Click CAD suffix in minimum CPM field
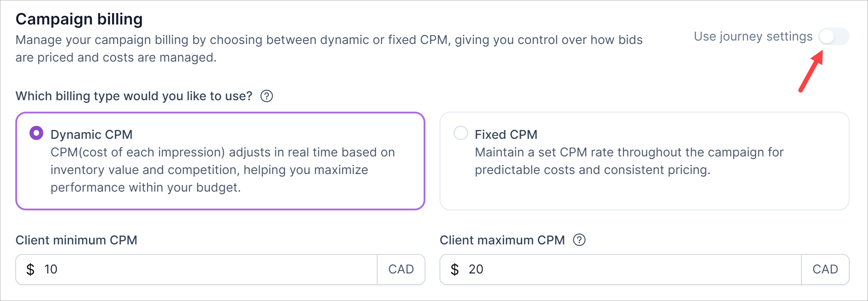This screenshot has height=301, width=868. click(401, 269)
